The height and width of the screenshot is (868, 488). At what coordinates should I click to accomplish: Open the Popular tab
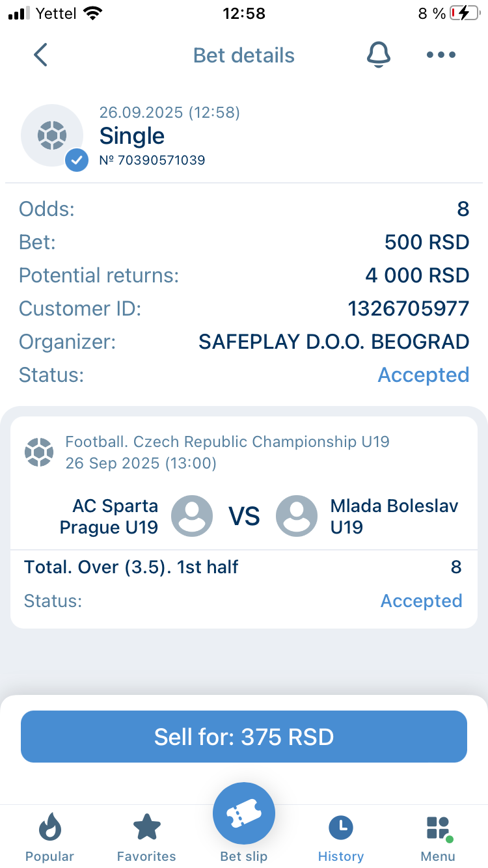point(49,837)
